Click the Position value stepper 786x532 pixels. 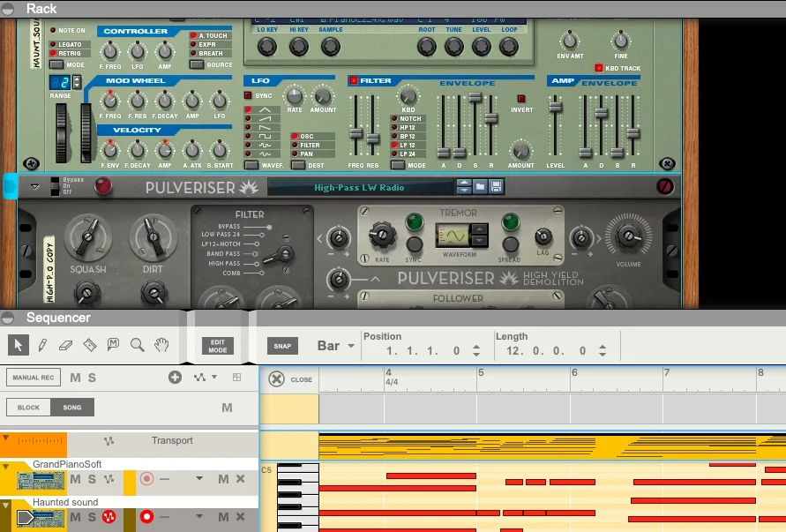coord(476,350)
